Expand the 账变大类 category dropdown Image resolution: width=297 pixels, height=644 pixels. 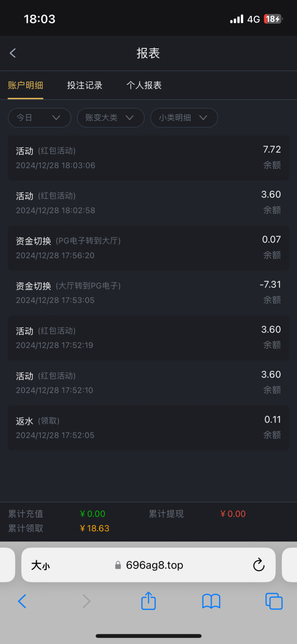pyautogui.click(x=111, y=117)
